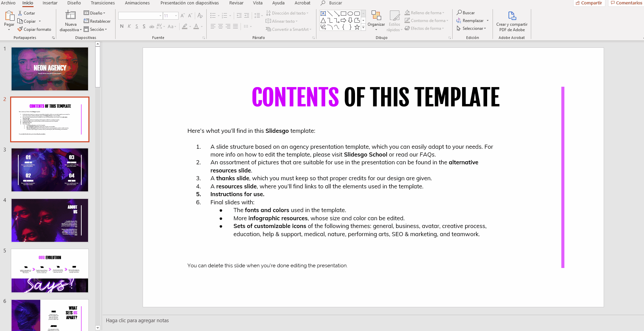Select the right arrow shape

click(x=344, y=20)
